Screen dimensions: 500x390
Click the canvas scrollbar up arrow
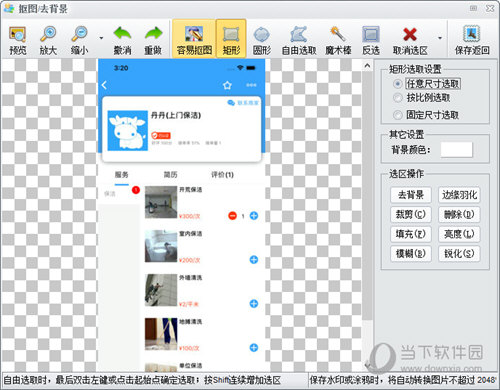click(x=367, y=66)
